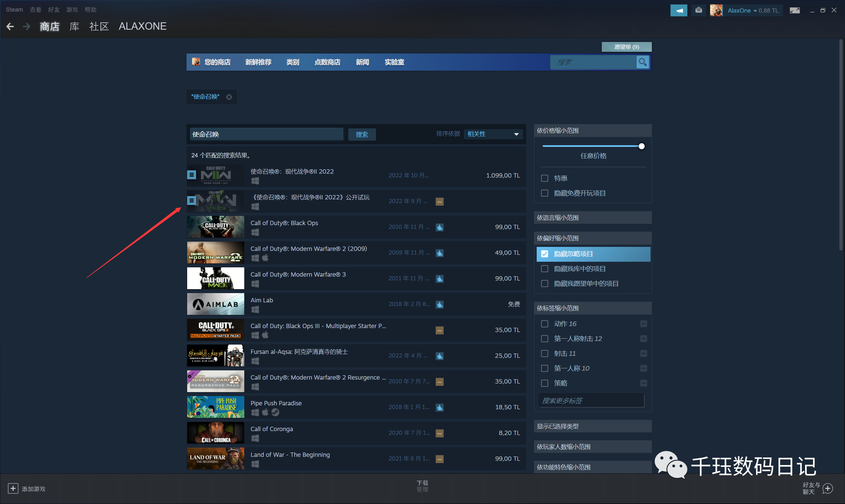
Task: Click the price range slider handle
Action: click(x=641, y=146)
